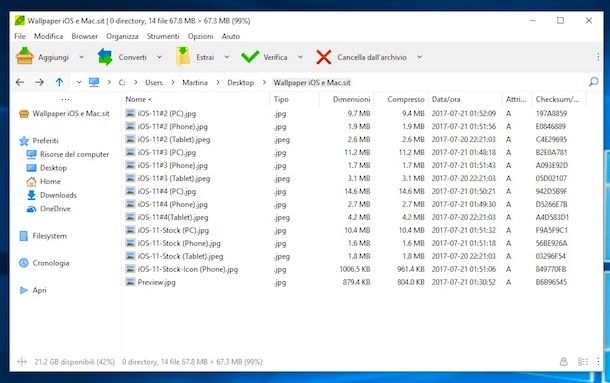Click Desktop in the address path
This screenshot has width=610, height=383.
click(x=240, y=83)
